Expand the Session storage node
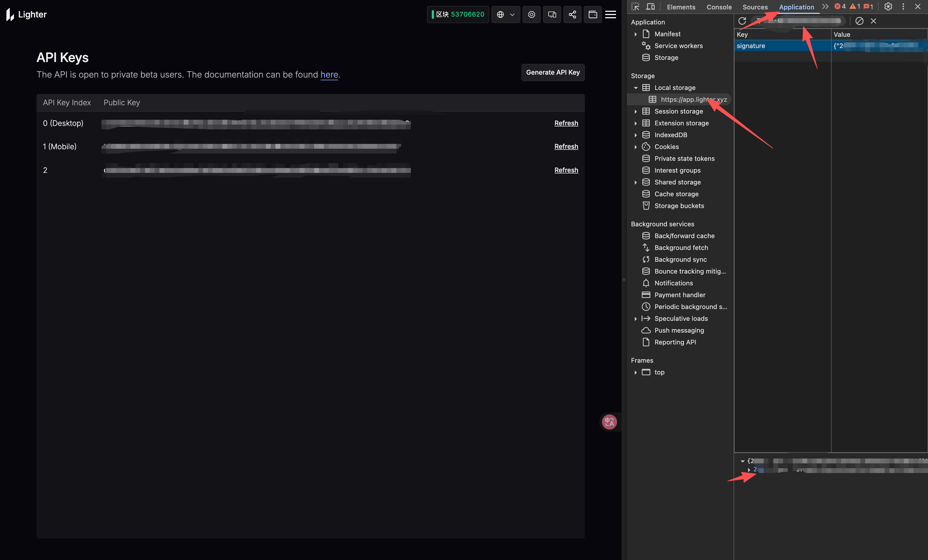Screen dimensions: 928x560 [636, 111]
